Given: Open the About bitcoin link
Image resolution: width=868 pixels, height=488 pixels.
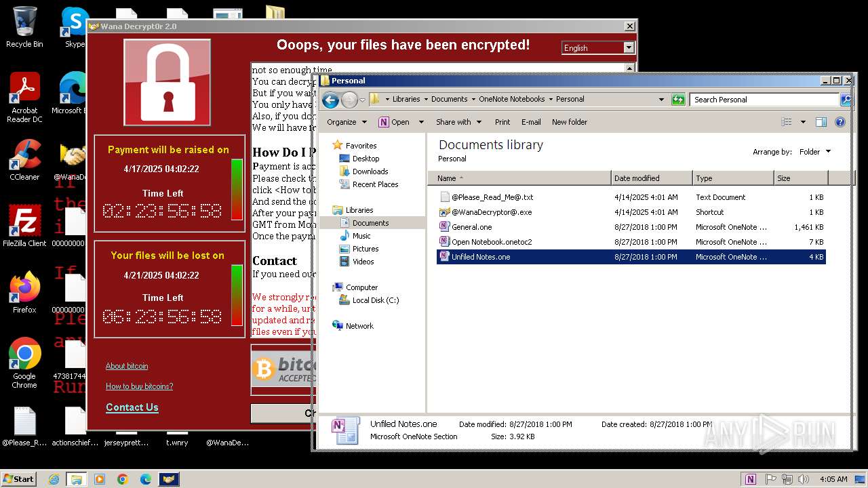Looking at the screenshot, I should 127,366.
